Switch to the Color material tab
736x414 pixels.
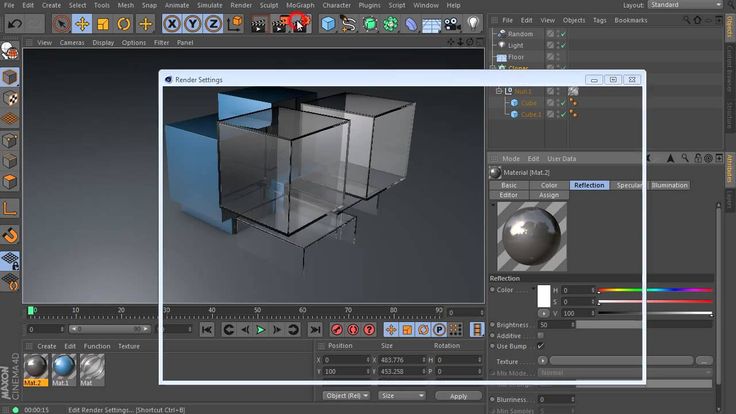click(x=549, y=185)
